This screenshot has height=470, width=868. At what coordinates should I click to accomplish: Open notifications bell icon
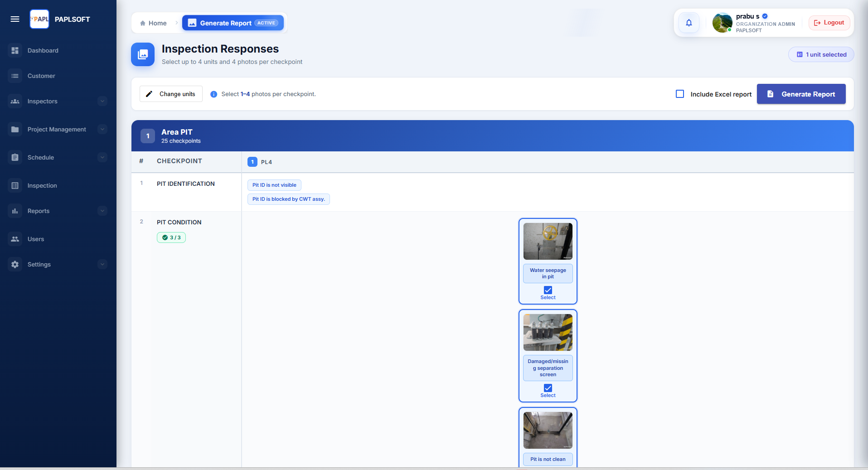(689, 23)
